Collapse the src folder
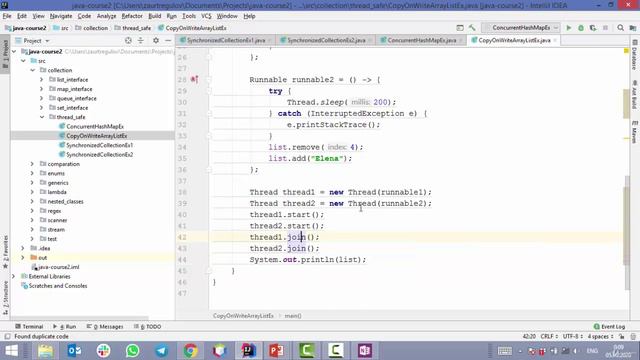This screenshot has width=640, height=360. pyautogui.click(x=23, y=61)
